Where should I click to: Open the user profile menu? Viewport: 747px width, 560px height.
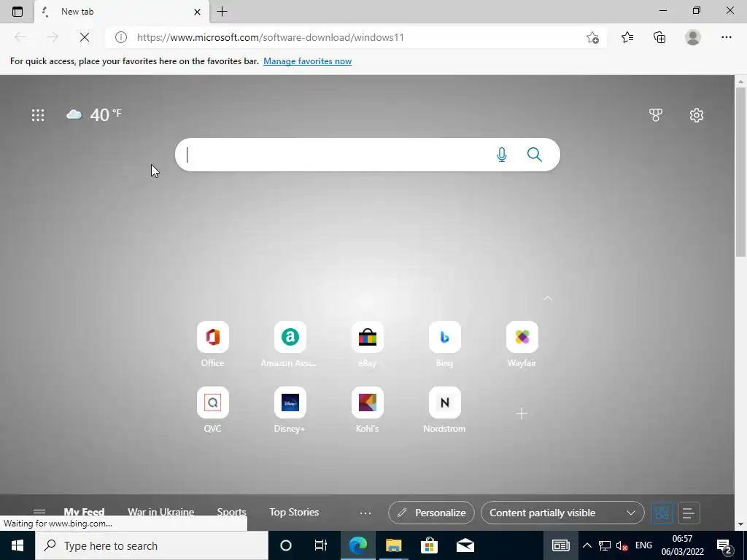tap(693, 37)
